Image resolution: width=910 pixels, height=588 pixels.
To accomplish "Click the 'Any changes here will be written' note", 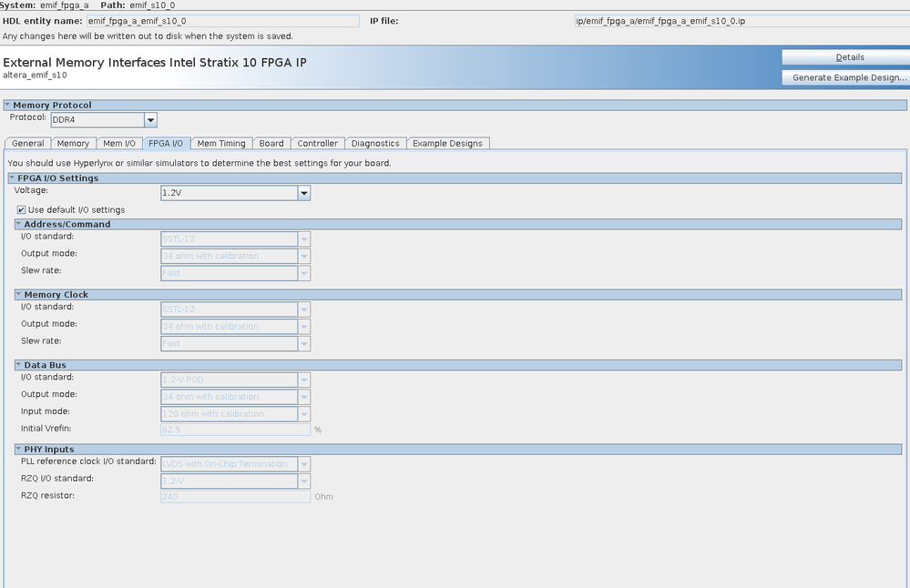I will tap(148, 35).
